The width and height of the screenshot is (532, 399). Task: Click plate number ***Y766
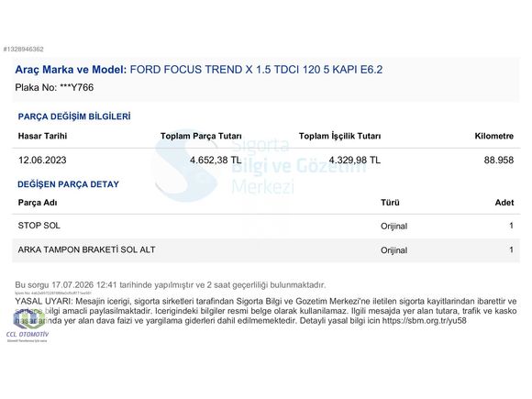(x=77, y=87)
